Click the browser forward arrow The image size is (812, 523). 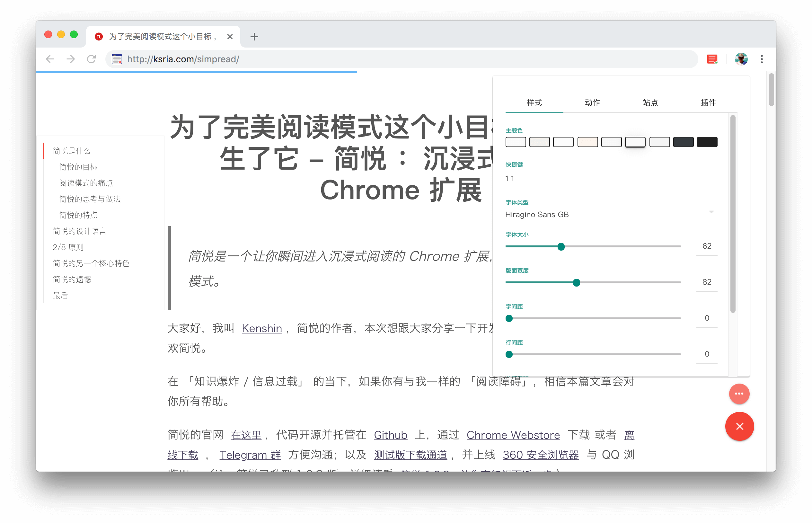(71, 59)
